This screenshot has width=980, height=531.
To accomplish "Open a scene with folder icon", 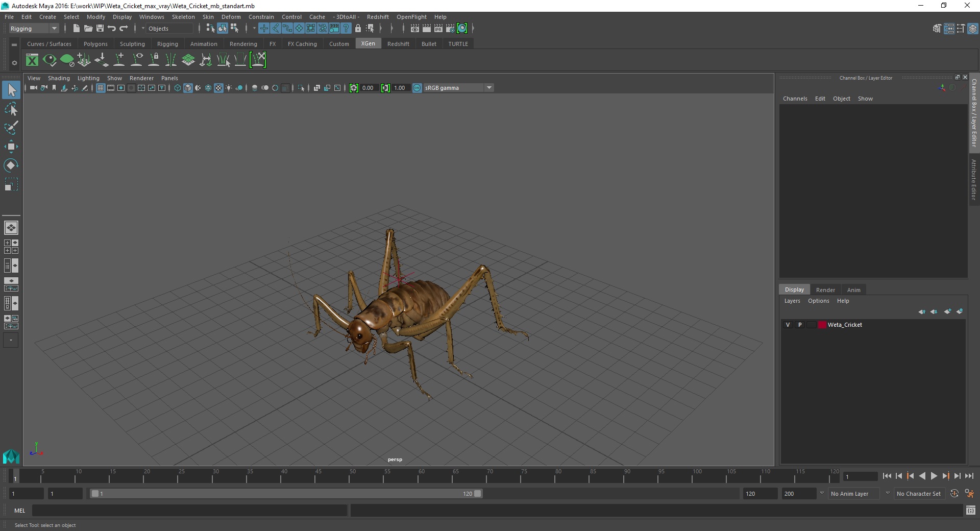I will pos(88,29).
